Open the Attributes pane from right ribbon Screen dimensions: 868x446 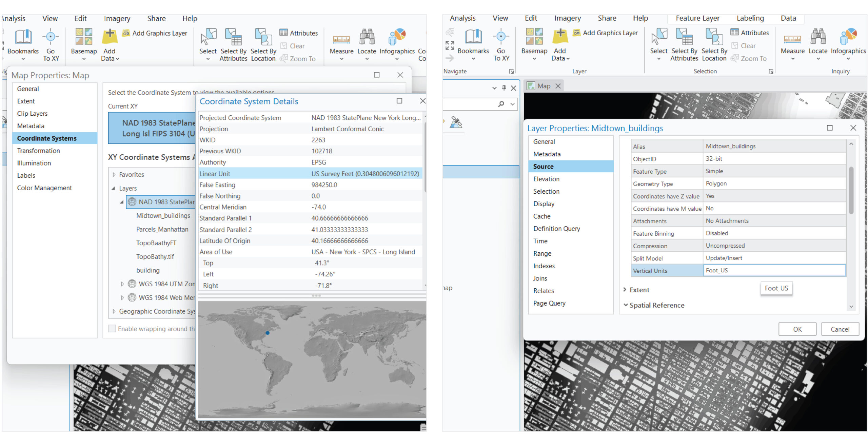pos(750,33)
